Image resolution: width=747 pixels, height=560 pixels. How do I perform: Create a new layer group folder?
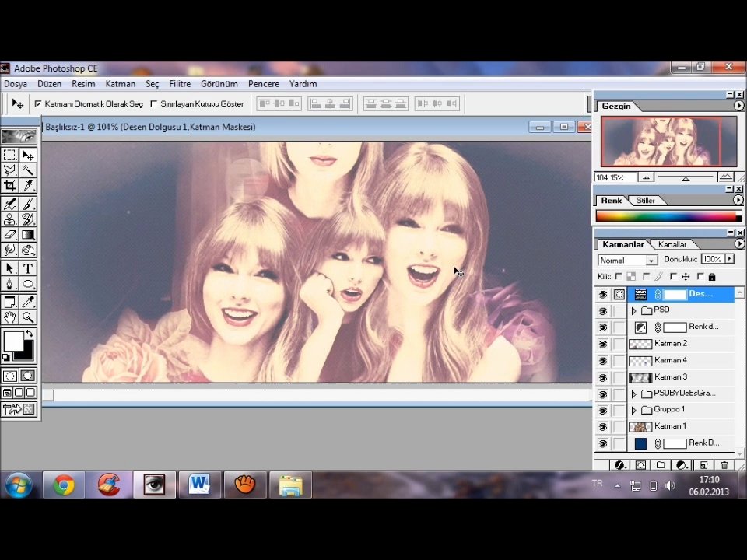point(661,465)
